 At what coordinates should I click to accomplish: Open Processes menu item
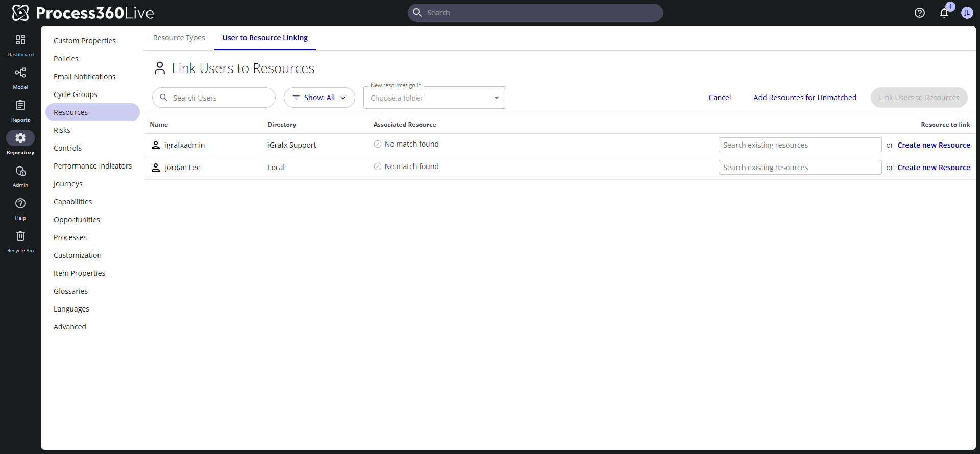(70, 237)
